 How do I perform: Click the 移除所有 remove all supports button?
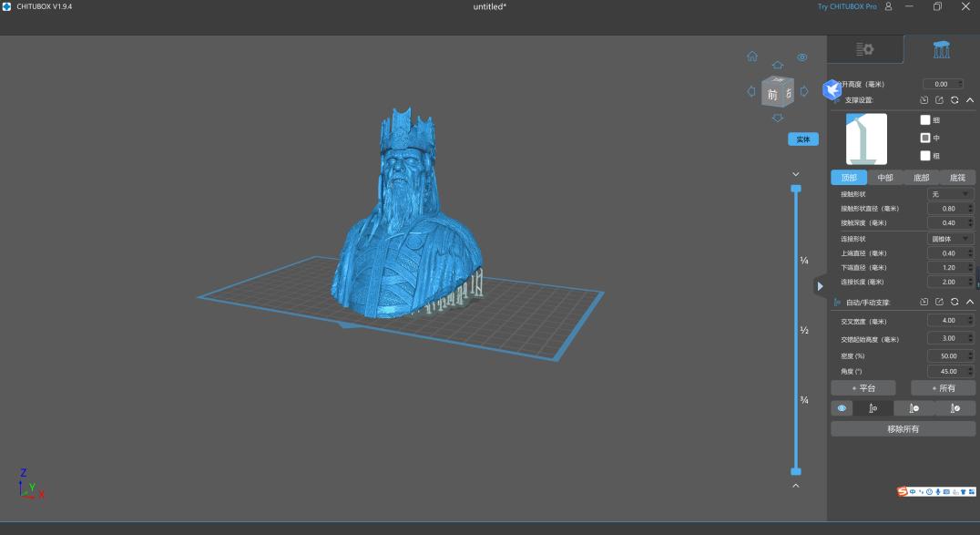(902, 428)
